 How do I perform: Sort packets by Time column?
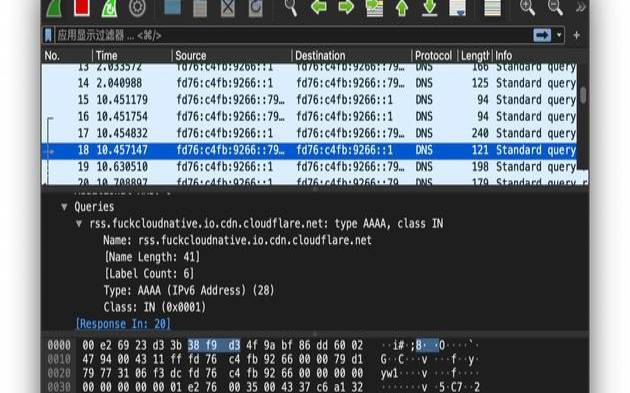pyautogui.click(x=132, y=55)
